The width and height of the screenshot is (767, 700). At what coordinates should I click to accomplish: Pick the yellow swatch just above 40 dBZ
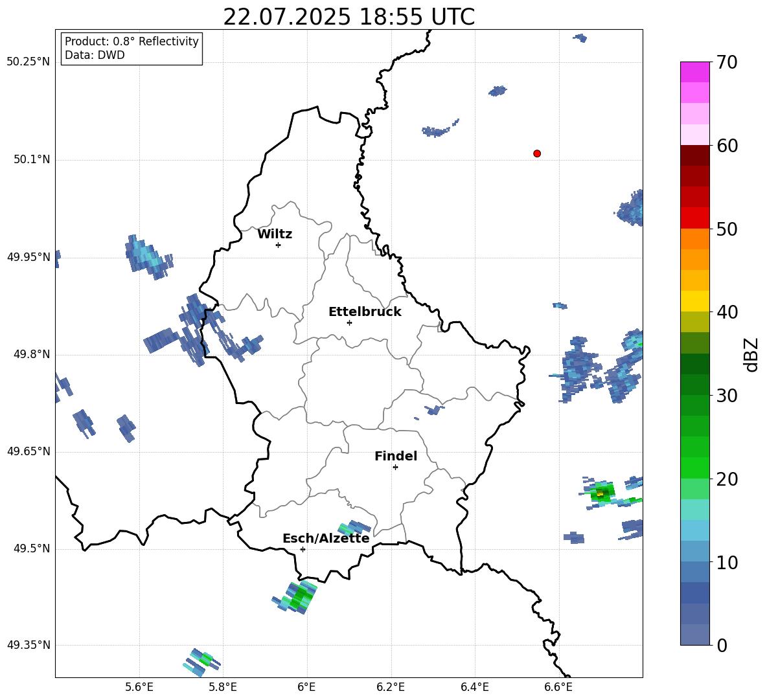coord(694,301)
